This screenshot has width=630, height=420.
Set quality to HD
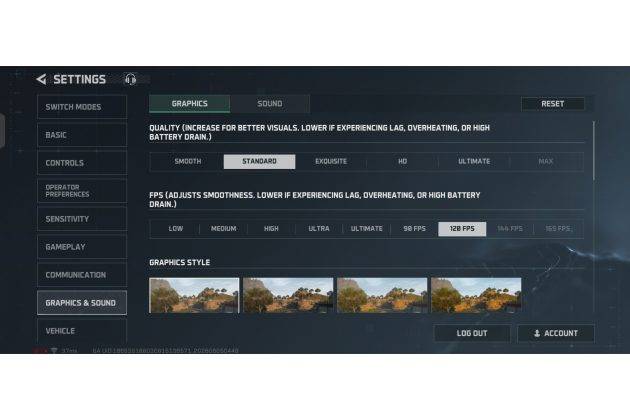pyautogui.click(x=402, y=161)
